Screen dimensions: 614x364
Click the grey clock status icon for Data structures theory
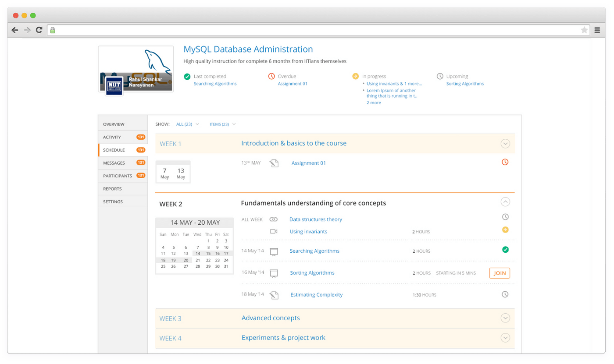505,217
